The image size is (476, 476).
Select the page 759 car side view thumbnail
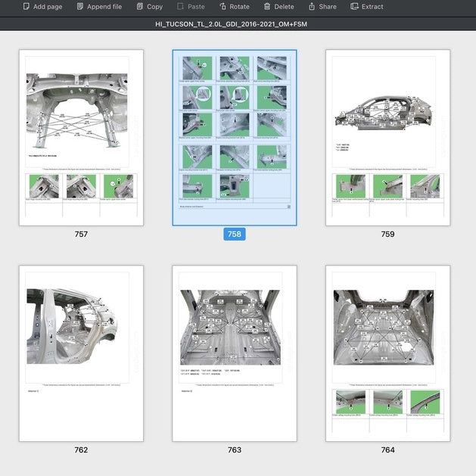[x=387, y=137]
